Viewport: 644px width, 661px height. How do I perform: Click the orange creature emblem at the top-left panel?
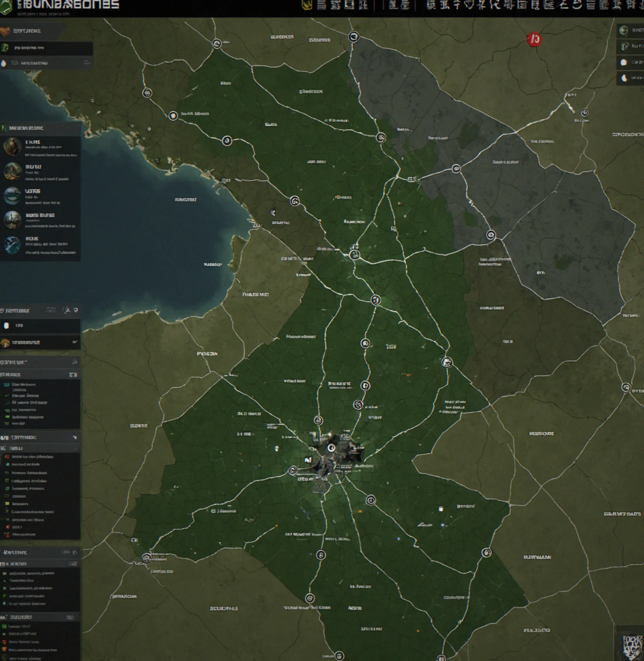pyautogui.click(x=5, y=31)
